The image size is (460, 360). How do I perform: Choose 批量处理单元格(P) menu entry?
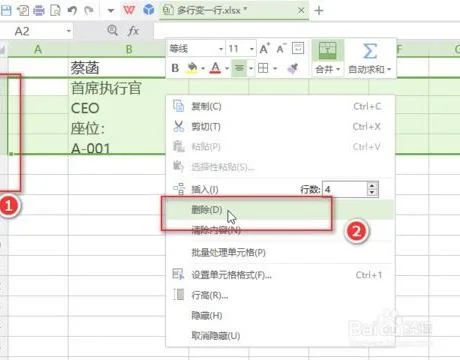tap(280, 252)
